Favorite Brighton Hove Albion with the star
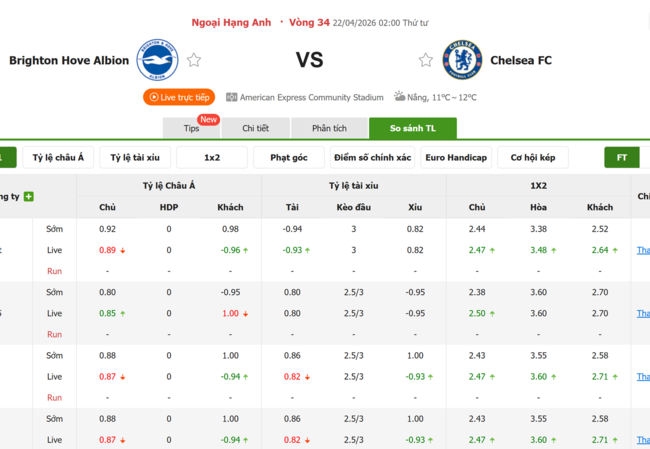This screenshot has width=650, height=449. [x=194, y=60]
